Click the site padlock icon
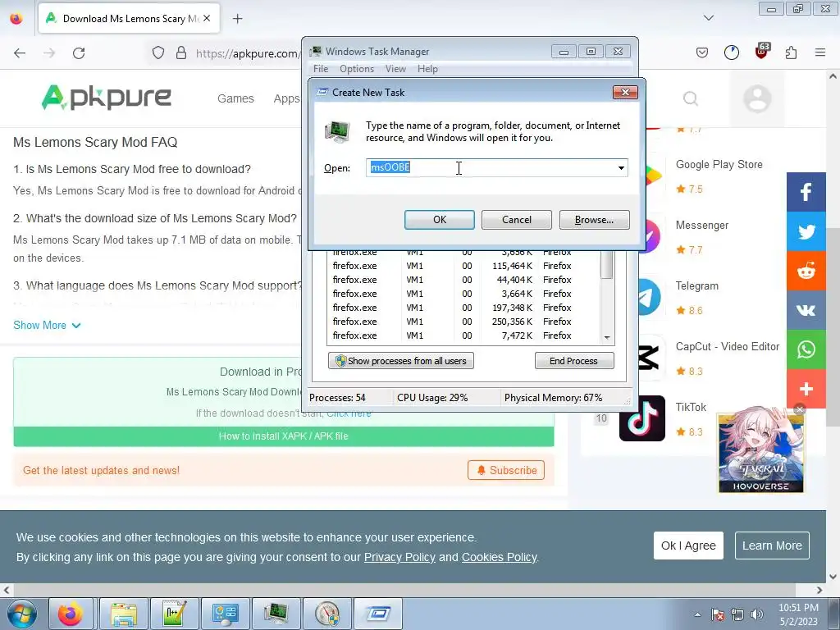 click(x=181, y=53)
